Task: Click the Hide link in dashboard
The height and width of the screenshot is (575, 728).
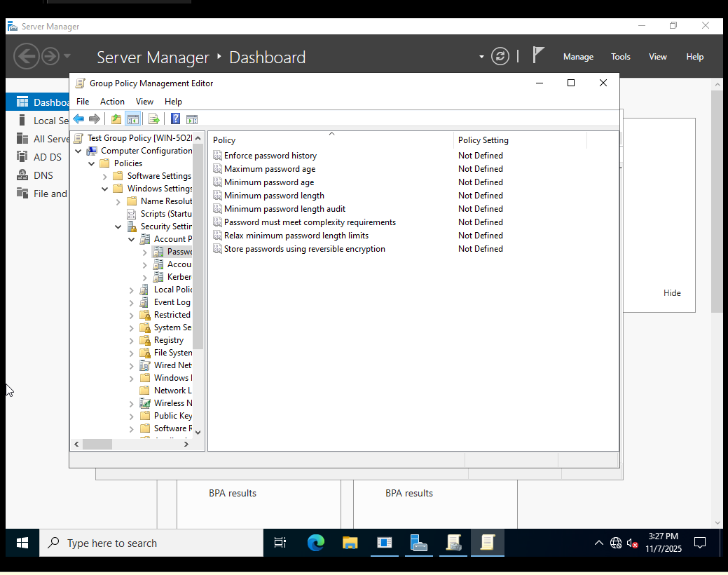Action: point(671,293)
